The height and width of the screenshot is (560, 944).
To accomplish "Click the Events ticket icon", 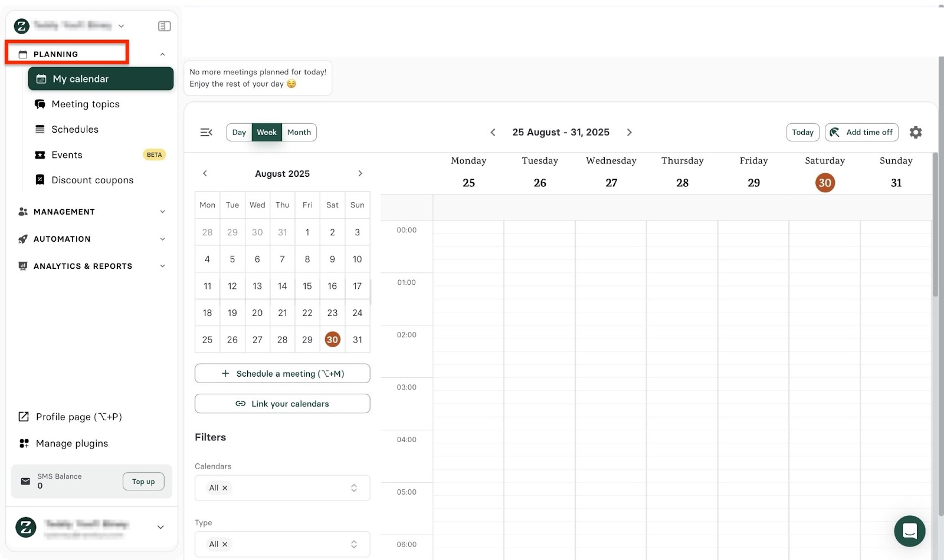I will [x=40, y=155].
